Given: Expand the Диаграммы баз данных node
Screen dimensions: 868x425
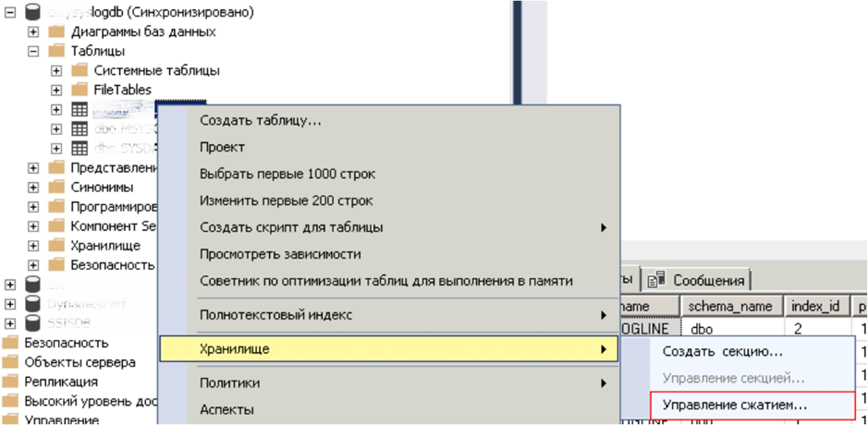Looking at the screenshot, I should click(33, 32).
